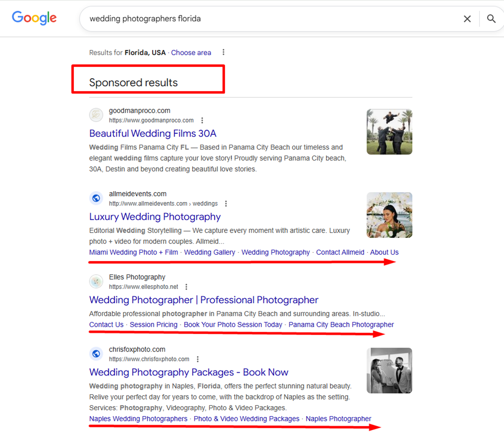
Task: Click the Choose area link
Action: click(x=191, y=53)
